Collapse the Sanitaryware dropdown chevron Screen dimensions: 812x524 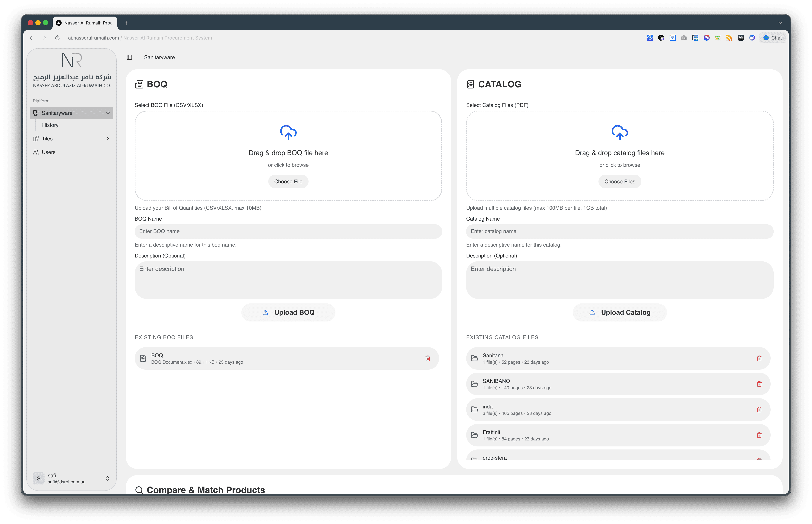coord(108,113)
